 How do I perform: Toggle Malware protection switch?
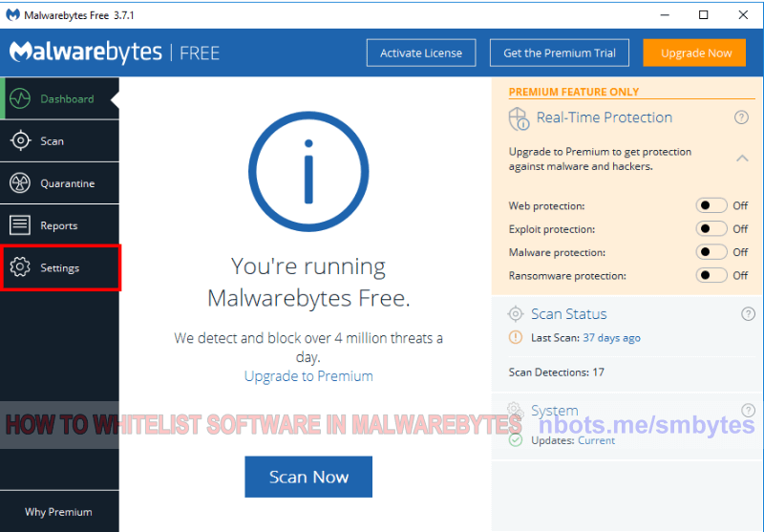coord(711,252)
